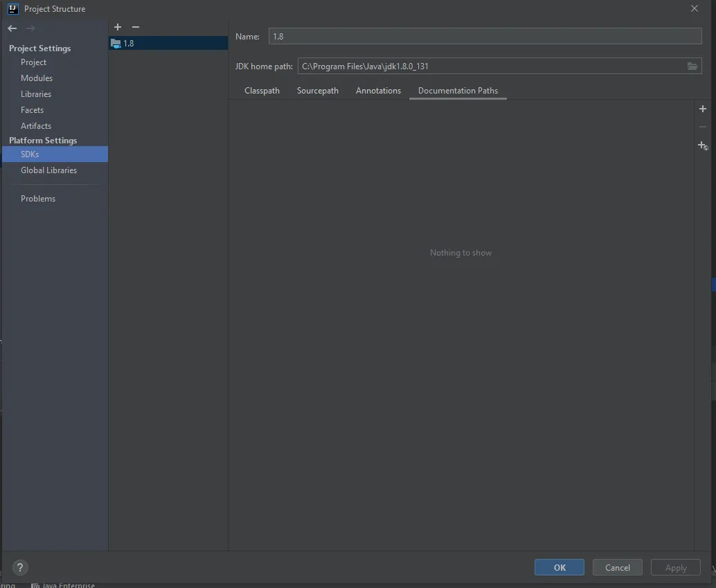Open Modules settings page
716x588 pixels.
(x=37, y=78)
